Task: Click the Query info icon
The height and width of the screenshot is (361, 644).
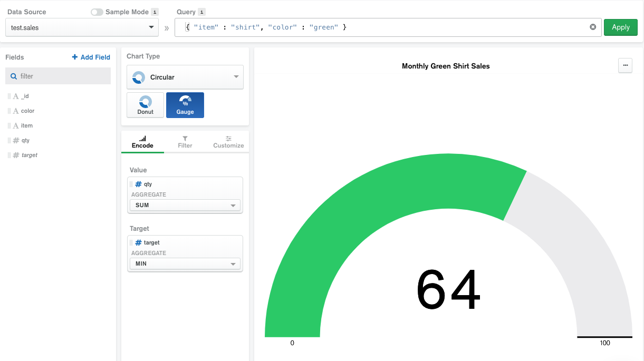Action: tap(201, 12)
